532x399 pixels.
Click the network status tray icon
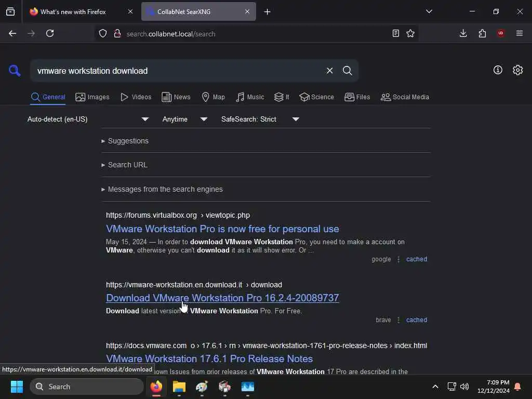click(451, 387)
